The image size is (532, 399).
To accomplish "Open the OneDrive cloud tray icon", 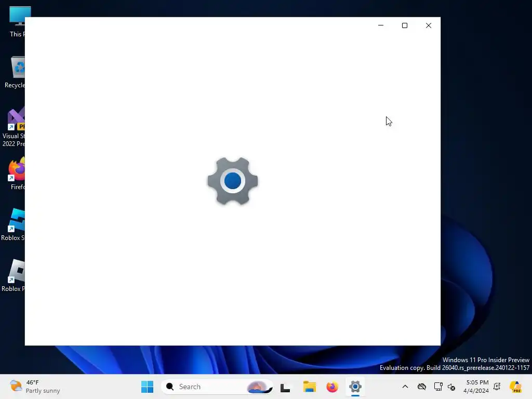I will 422,387.
